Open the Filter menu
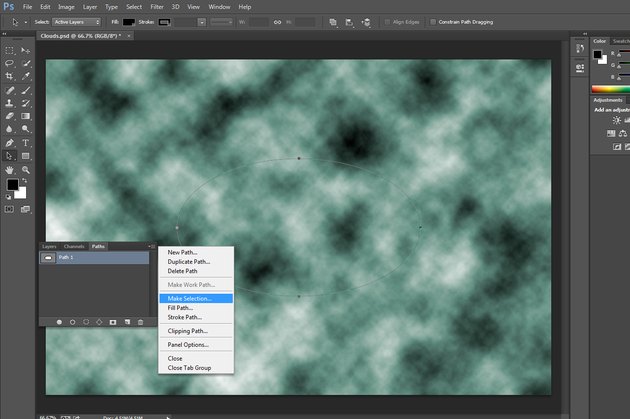Screen dimensions: 630x419 pos(157,7)
